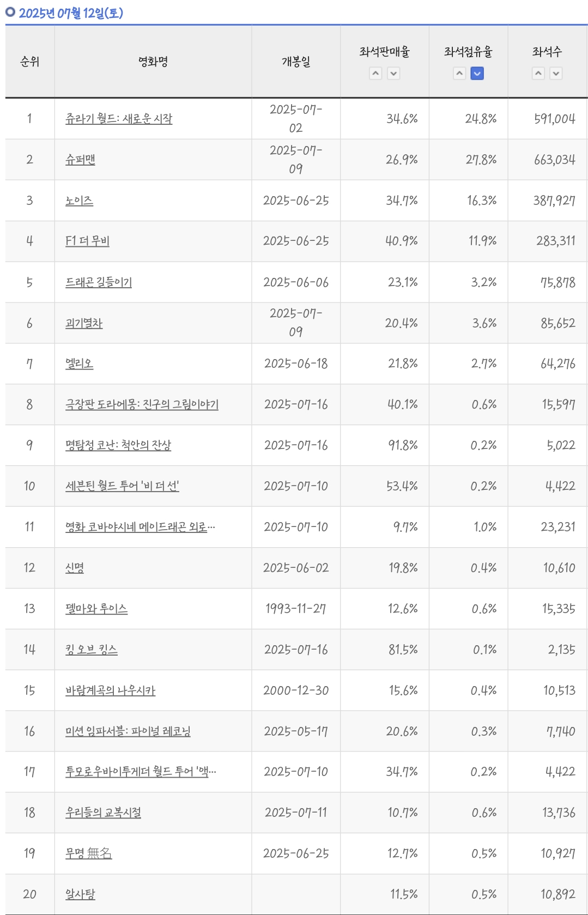Sort seat count ascending
The image size is (588, 915).
click(x=538, y=73)
